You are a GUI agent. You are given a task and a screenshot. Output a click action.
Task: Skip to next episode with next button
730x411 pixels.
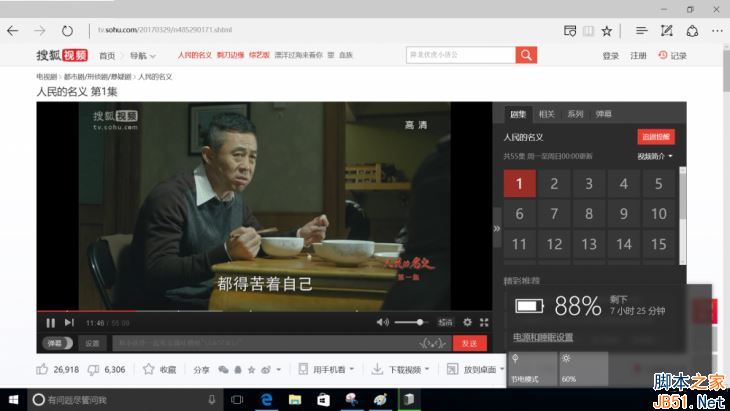tap(69, 322)
